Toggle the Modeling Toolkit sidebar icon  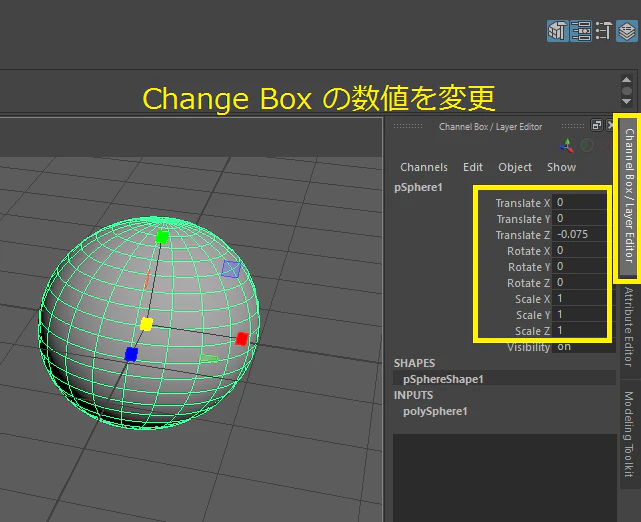click(x=558, y=31)
